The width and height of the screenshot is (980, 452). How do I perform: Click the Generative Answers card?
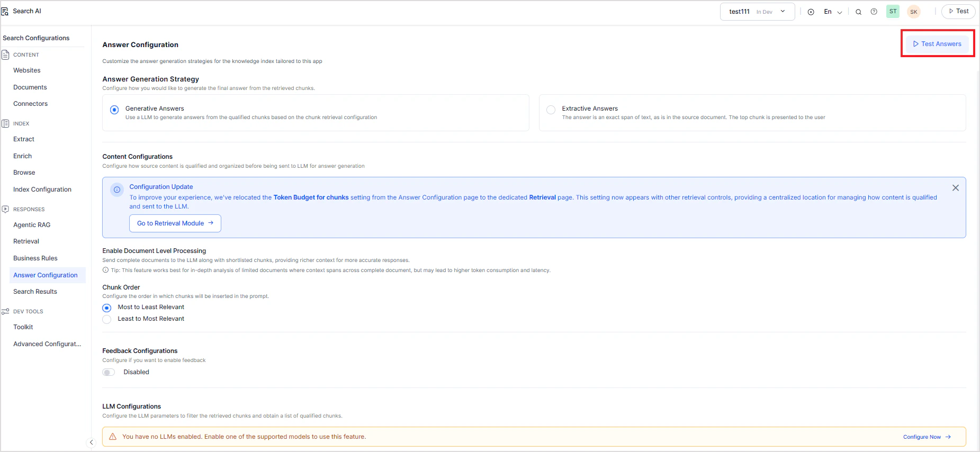[316, 113]
